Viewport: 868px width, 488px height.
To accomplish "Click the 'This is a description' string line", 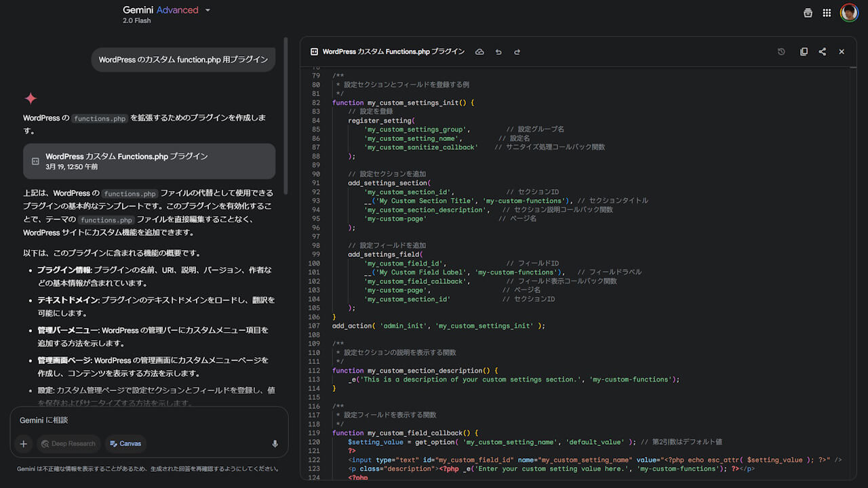I will pyautogui.click(x=513, y=380).
